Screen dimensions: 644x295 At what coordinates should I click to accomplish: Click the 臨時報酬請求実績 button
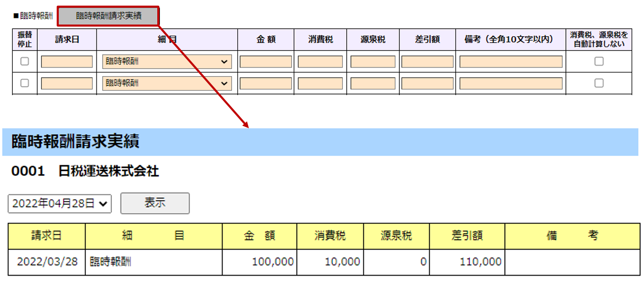tap(108, 16)
